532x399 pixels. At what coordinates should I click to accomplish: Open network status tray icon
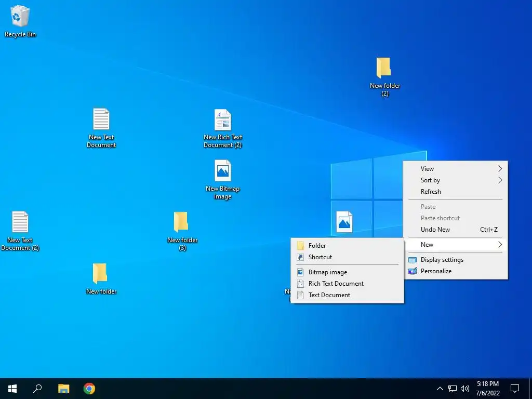click(453, 389)
